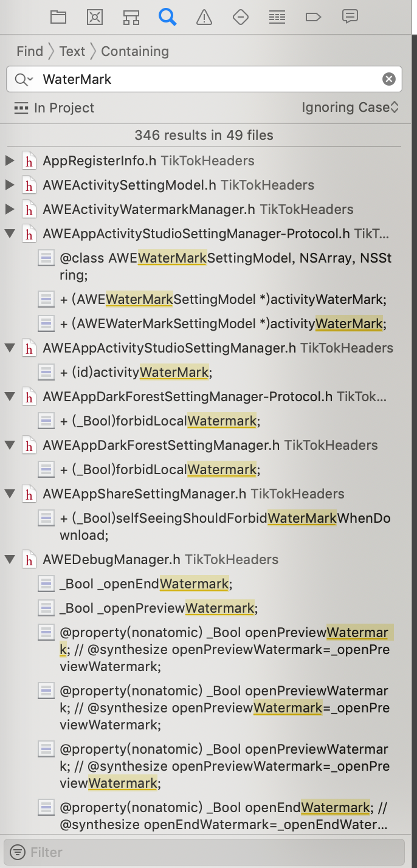Collapse AWEDebugManager.h results

click(9, 559)
